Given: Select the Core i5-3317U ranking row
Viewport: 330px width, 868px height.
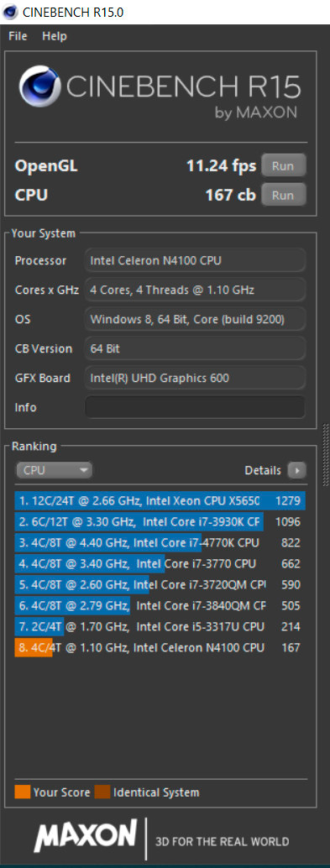Looking at the screenshot, I should coord(160,626).
